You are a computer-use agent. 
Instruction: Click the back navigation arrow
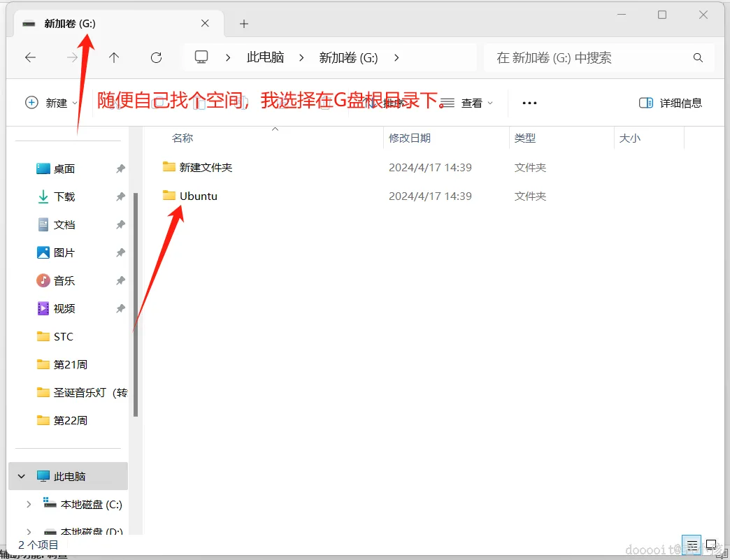pyautogui.click(x=30, y=57)
